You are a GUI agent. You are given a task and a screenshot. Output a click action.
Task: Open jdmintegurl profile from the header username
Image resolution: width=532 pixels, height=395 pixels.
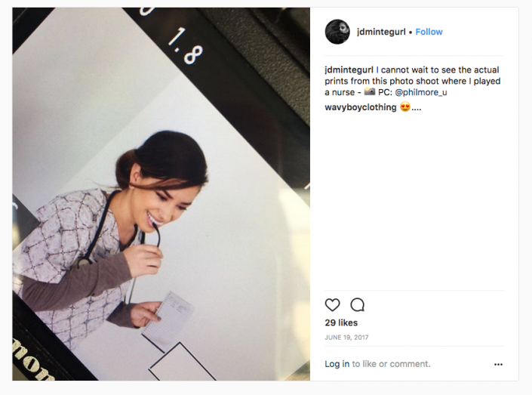[380, 32]
